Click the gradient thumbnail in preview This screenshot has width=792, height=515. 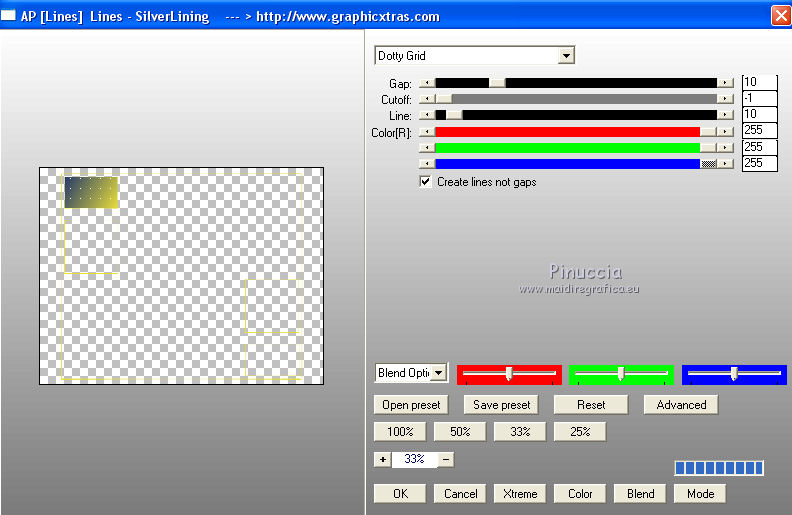(91, 192)
